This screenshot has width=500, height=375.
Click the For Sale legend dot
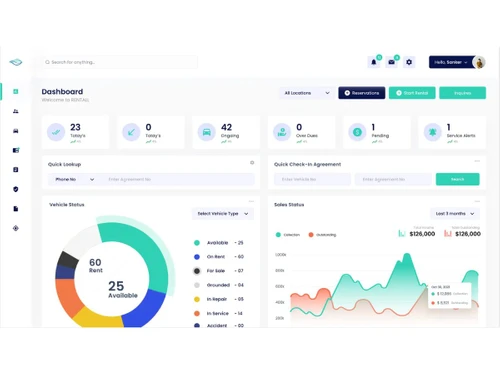(197, 271)
